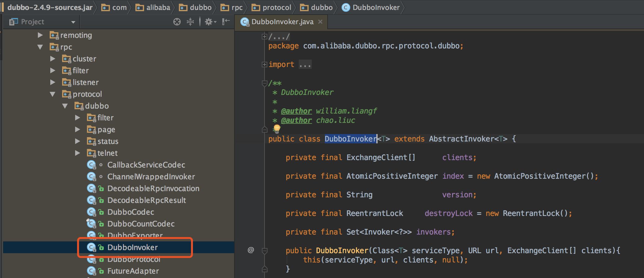Click the DubboCodec class icon
Viewport: 644px width, 278px height.
(91, 212)
